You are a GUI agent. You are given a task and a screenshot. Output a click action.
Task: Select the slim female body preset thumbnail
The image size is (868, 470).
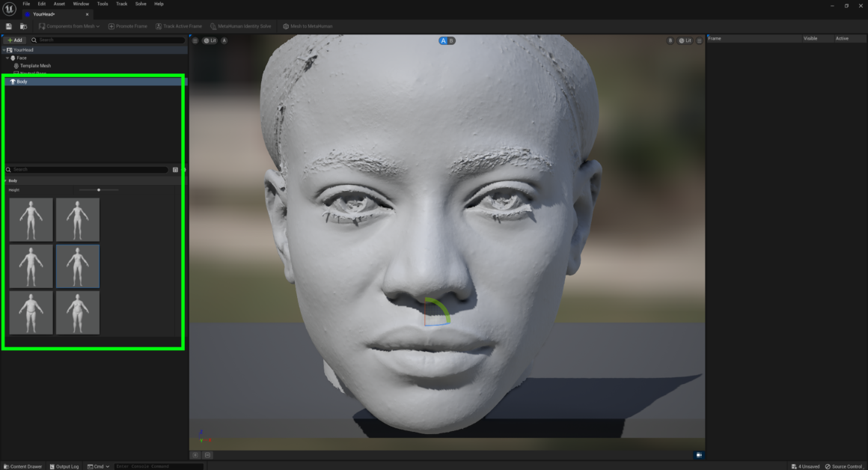(78, 219)
